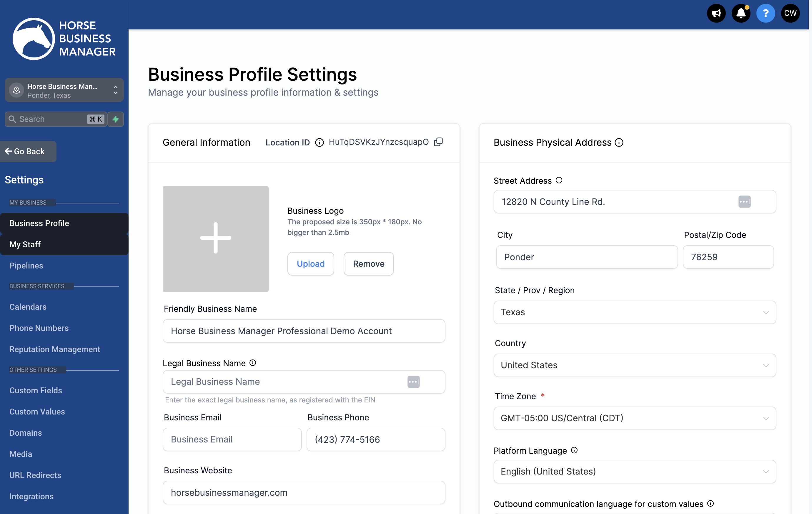Click the Business Email input field
This screenshot has width=812, height=514.
point(232,440)
